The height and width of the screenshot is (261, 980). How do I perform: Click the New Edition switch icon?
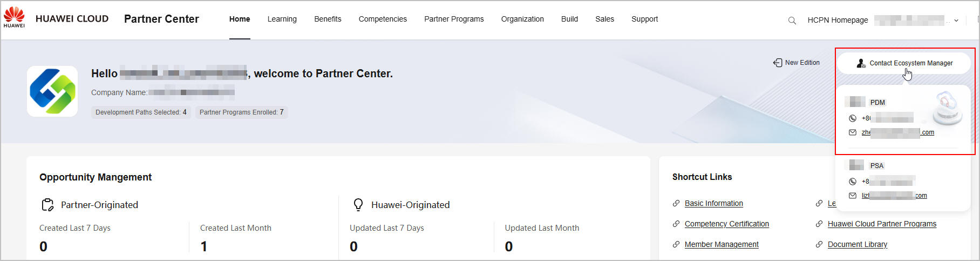(777, 63)
